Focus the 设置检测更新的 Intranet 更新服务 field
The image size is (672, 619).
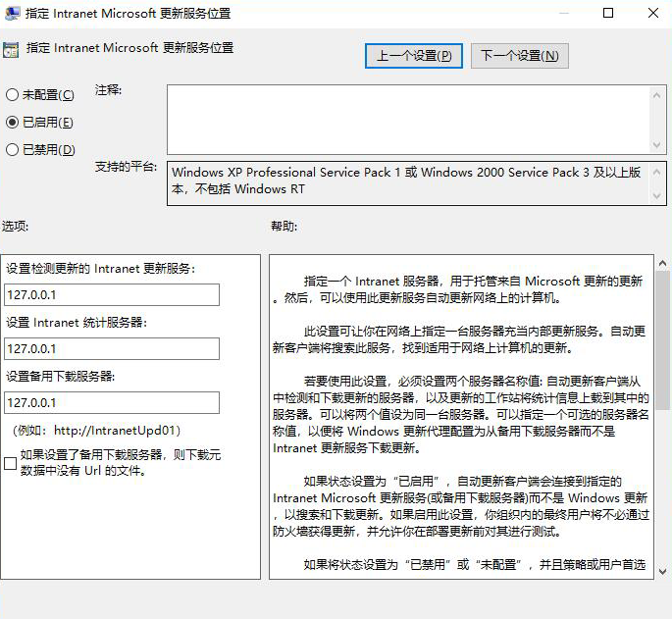[111, 295]
